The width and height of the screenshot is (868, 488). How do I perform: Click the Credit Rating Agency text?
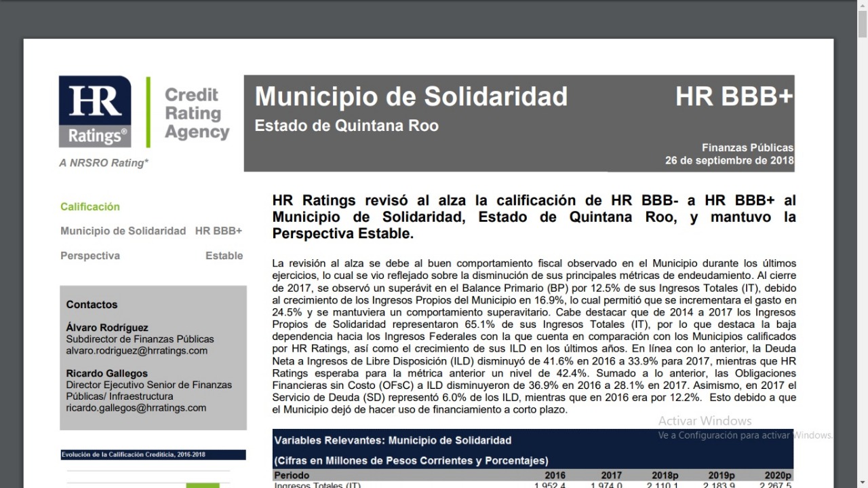pos(197,113)
